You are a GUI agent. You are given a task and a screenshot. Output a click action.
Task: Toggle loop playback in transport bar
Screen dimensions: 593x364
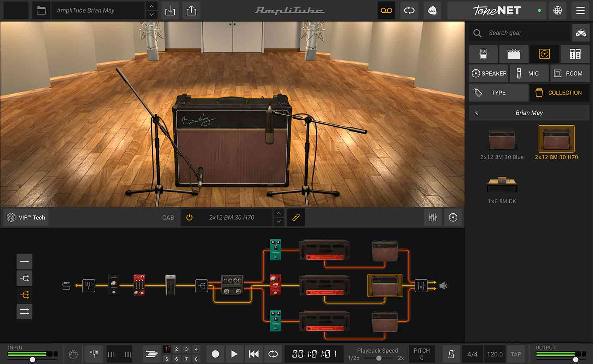[273, 354]
